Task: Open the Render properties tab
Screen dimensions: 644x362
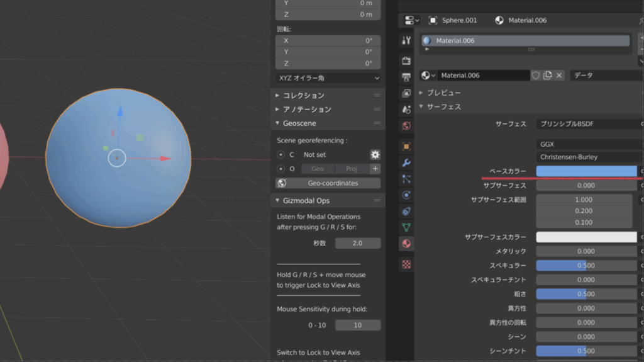Action: pos(406,61)
